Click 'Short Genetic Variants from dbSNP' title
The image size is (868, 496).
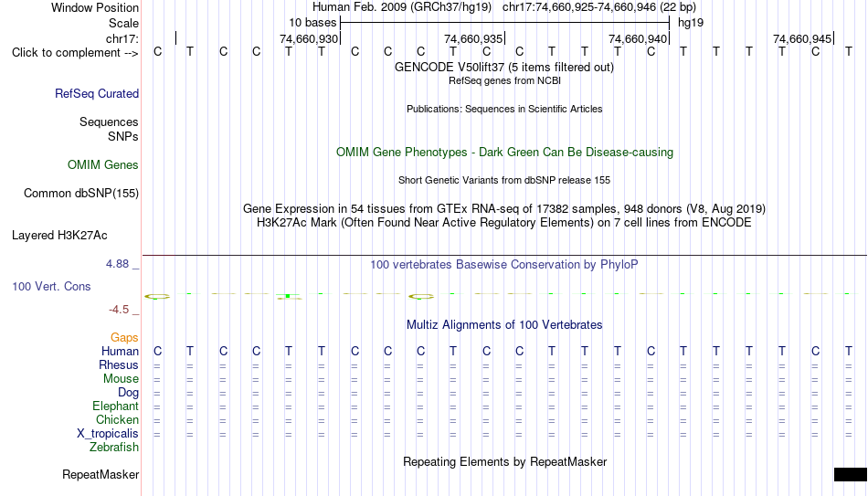504,181
